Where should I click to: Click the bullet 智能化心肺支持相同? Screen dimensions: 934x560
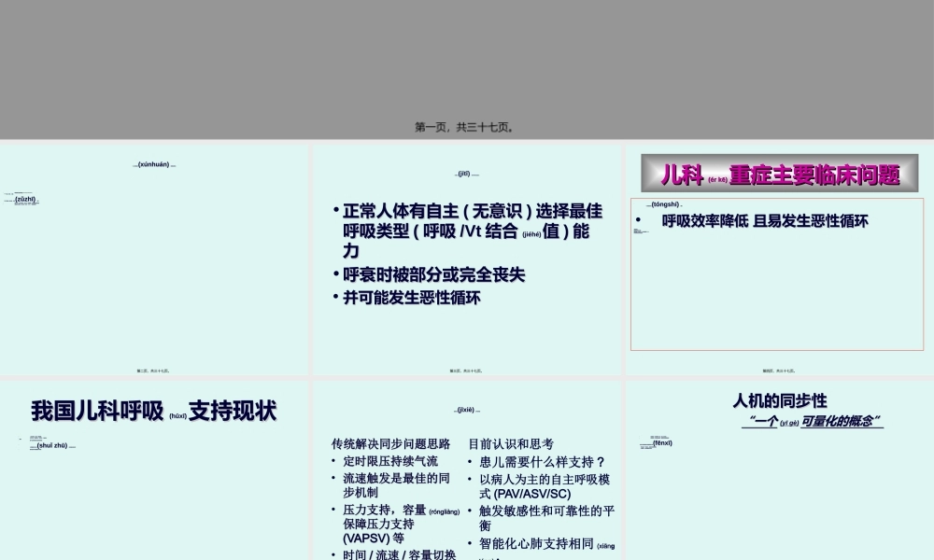[536, 541]
